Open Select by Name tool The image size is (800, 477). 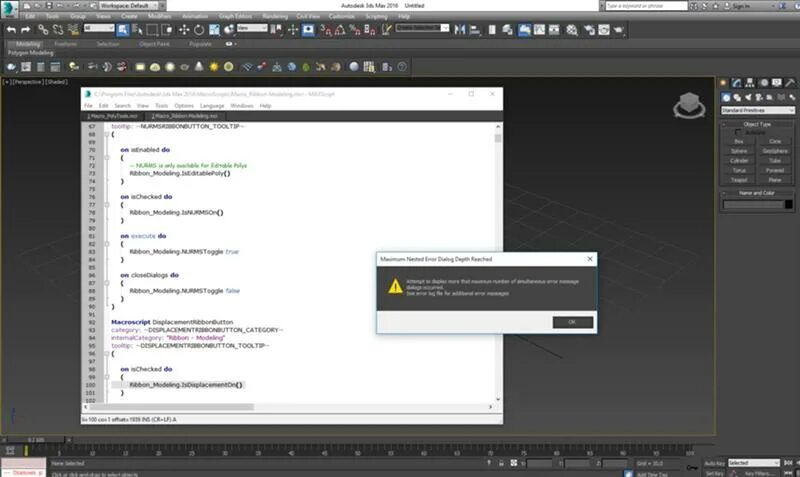click(137, 30)
